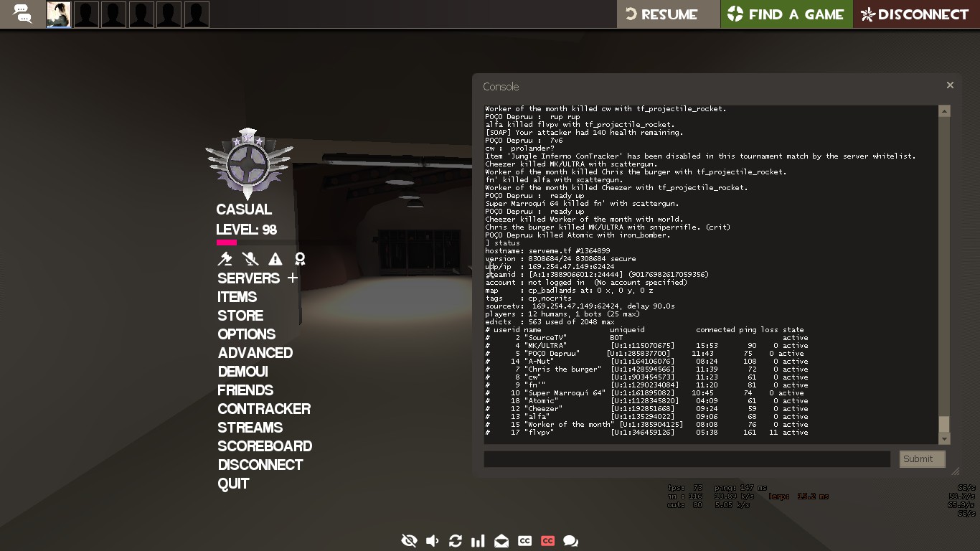
Task: Click the 'Casual' rank label
Action: click(x=244, y=209)
